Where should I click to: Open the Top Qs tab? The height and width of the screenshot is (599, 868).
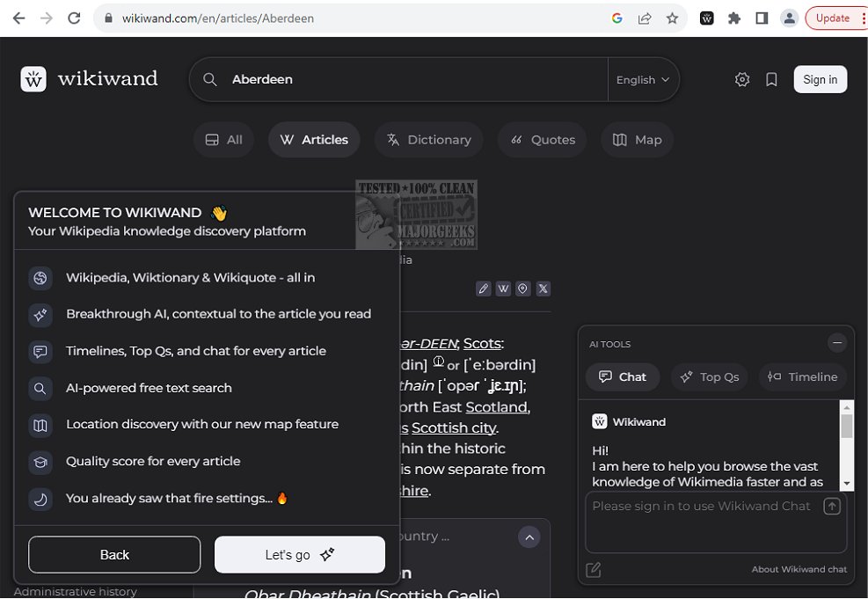pyautogui.click(x=709, y=376)
